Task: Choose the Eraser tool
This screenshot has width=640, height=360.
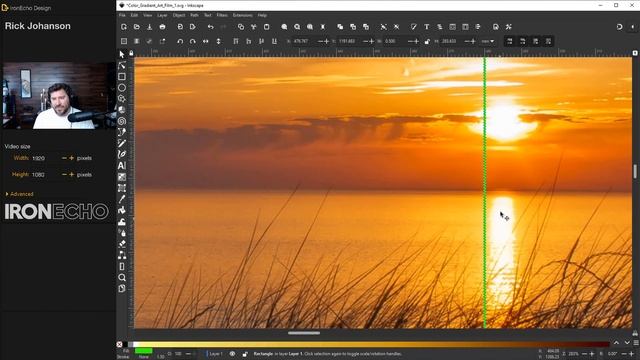Action: pos(122,244)
